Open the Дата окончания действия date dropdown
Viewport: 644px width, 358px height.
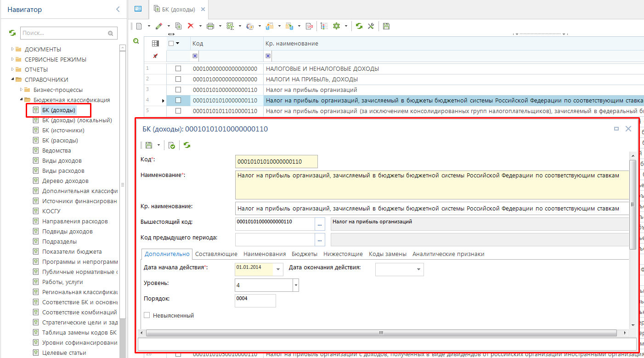(418, 269)
